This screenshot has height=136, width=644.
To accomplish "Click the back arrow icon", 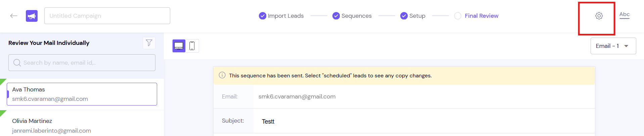I will click(14, 16).
